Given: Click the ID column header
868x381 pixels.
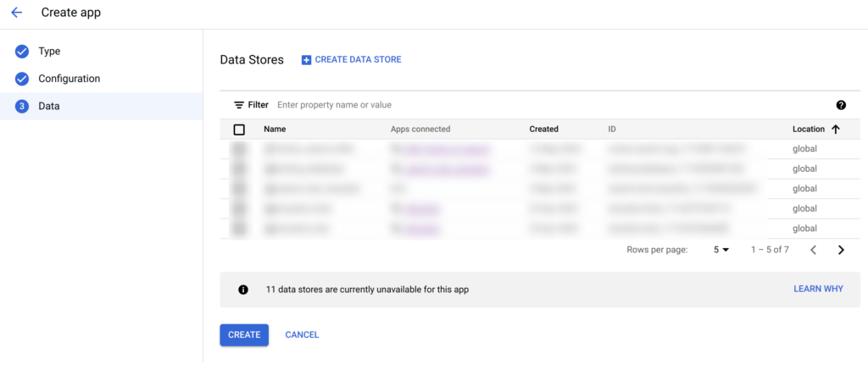Looking at the screenshot, I should [x=612, y=130].
